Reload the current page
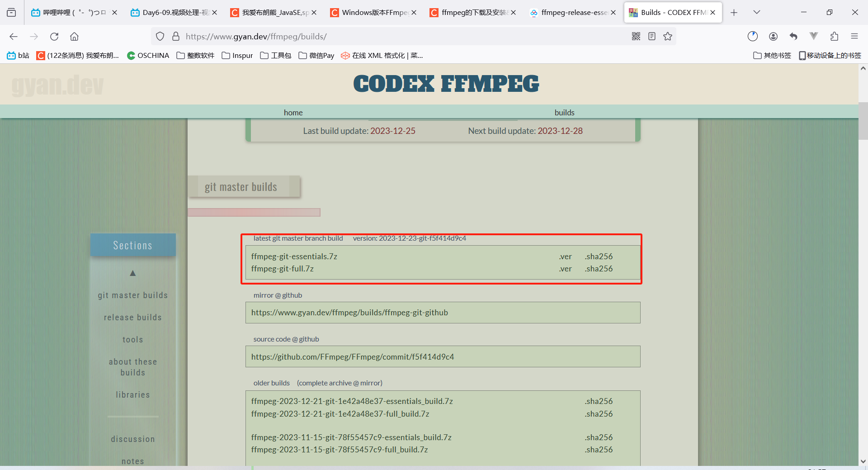Image resolution: width=868 pixels, height=470 pixels. point(54,37)
